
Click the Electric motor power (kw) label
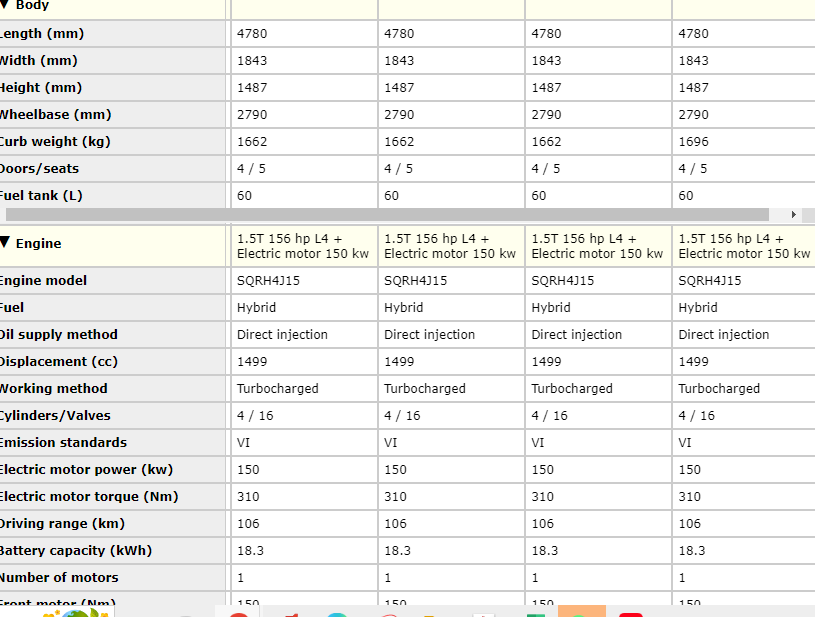click(x=86, y=470)
